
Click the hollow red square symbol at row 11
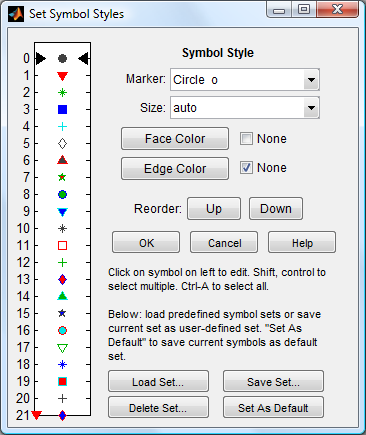[x=62, y=246]
